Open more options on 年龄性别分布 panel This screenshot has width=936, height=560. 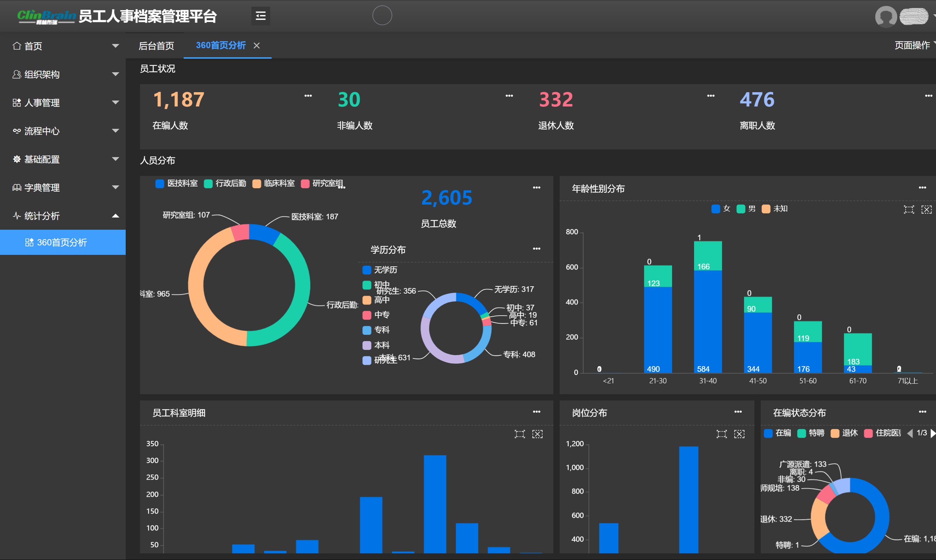tap(922, 187)
